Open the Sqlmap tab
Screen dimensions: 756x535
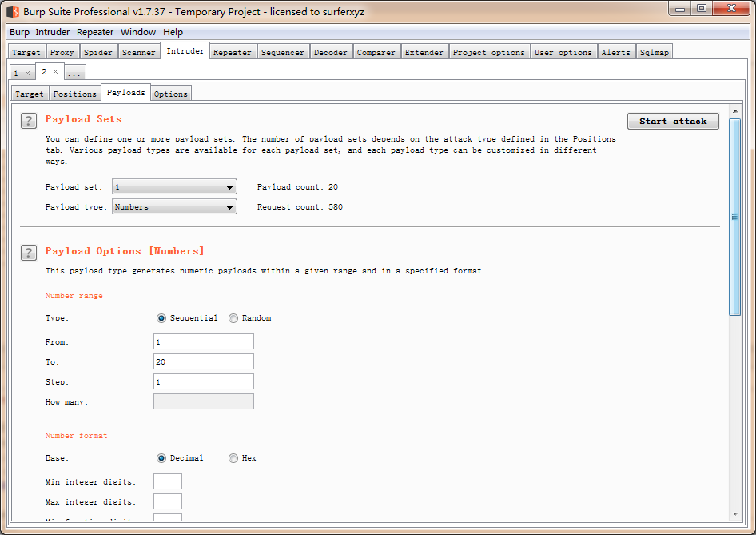pyautogui.click(x=655, y=52)
